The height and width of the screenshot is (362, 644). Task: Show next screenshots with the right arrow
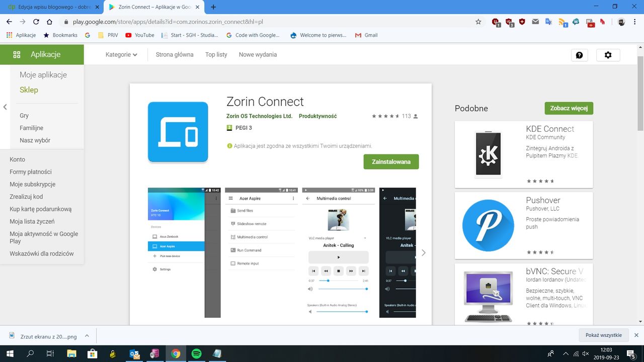pos(424,252)
